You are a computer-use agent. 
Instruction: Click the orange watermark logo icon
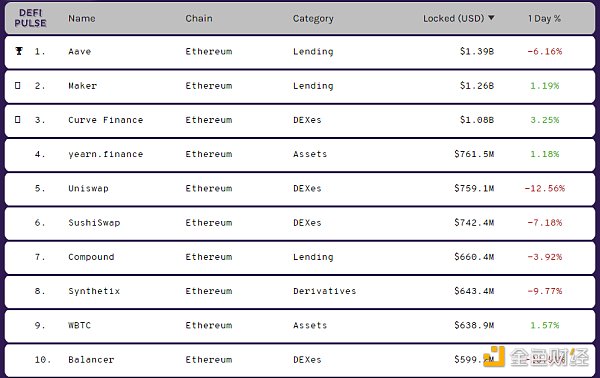coord(494,357)
